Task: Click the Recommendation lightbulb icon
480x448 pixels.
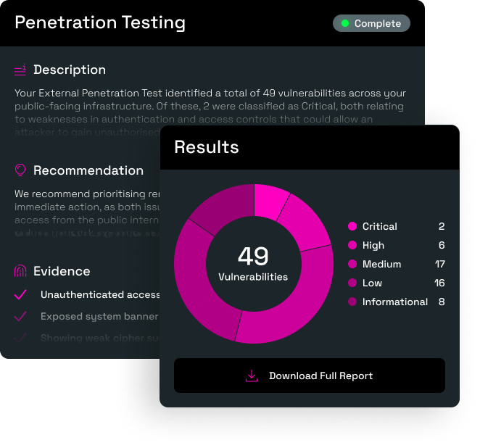Action: 20,170
